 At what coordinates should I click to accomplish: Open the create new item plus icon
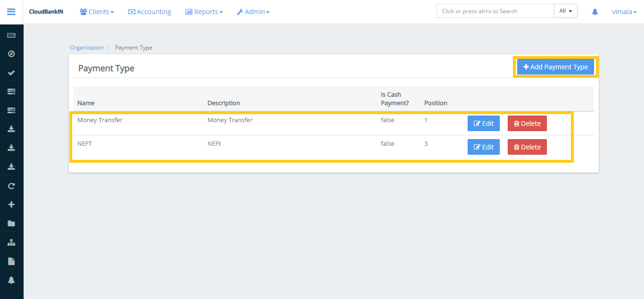point(11,204)
